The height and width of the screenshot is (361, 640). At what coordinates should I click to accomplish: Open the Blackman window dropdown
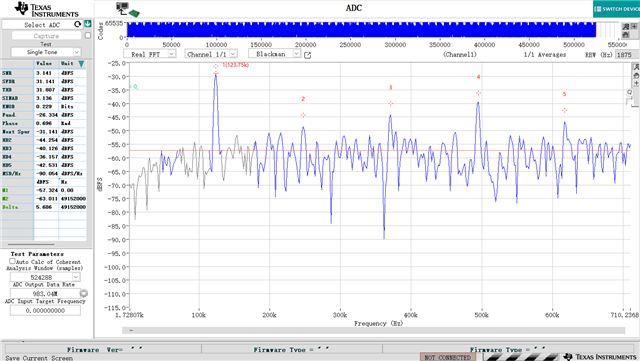274,54
